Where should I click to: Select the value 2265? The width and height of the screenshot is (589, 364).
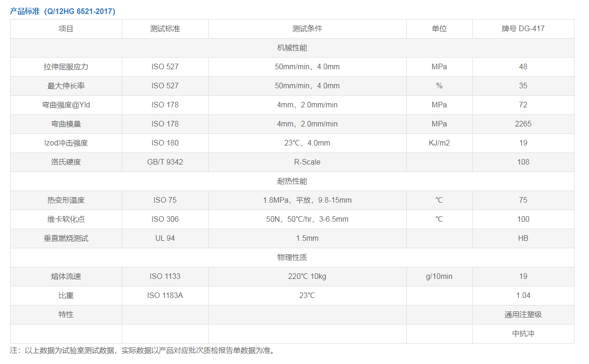523,124
